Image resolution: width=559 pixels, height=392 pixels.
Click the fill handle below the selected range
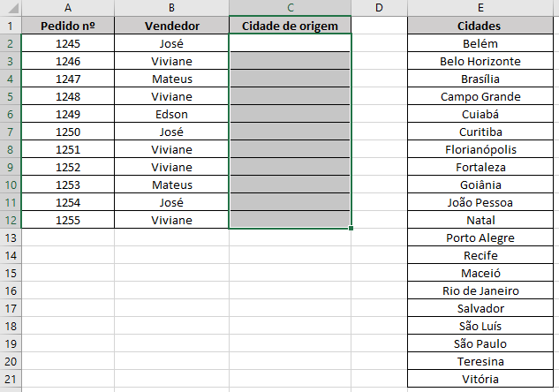pyautogui.click(x=351, y=229)
